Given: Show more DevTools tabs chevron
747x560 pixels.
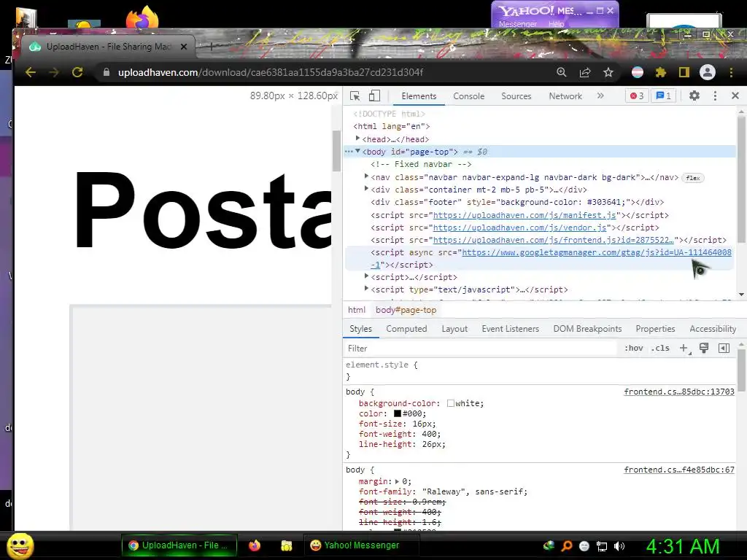Looking at the screenshot, I should (601, 96).
